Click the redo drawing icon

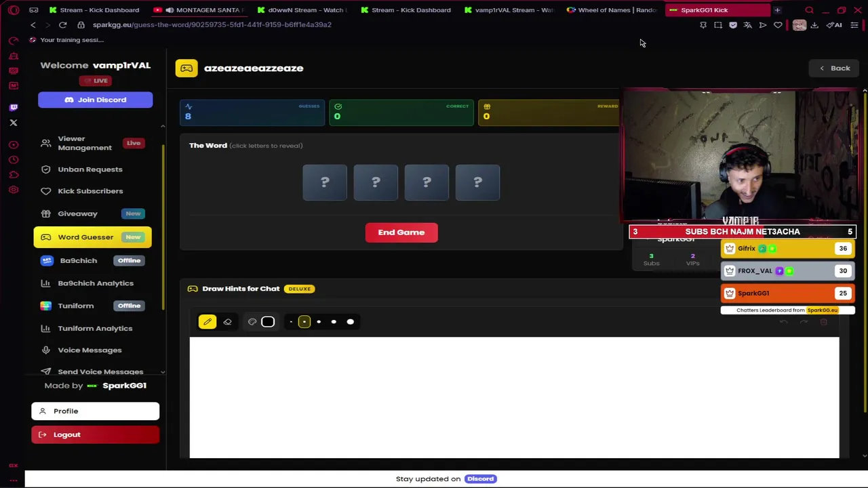coord(804,322)
